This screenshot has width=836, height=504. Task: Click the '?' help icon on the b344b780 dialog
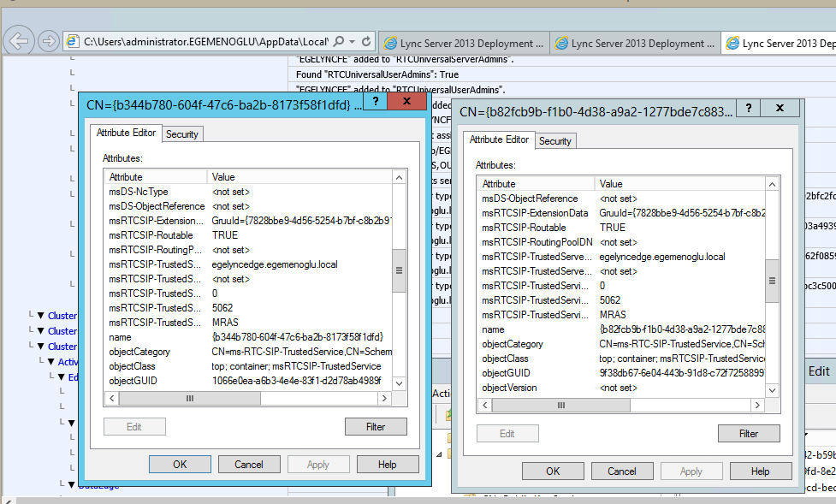(375, 102)
